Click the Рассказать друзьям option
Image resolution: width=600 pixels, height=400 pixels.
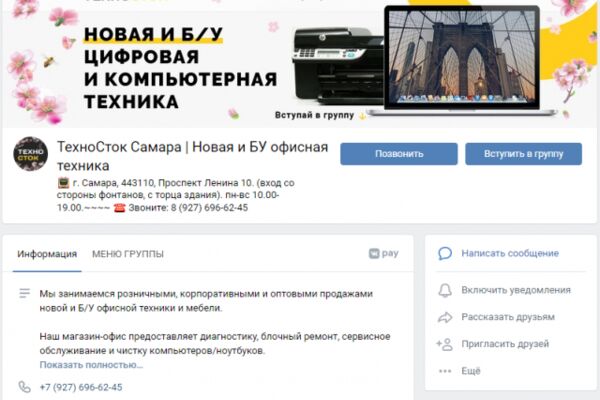pos(508,317)
